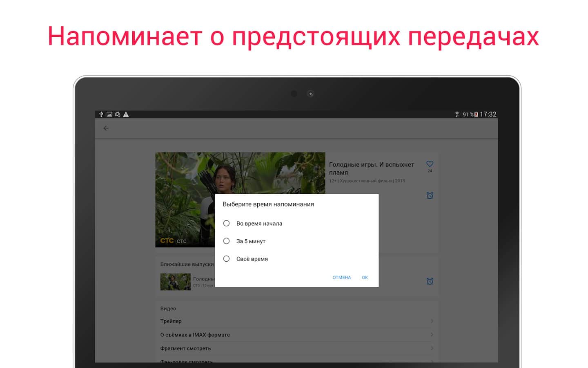Viewport: 588px width, 368px height.
Task: Tap the Wi-Fi signal icon in the status bar
Action: [457, 114]
